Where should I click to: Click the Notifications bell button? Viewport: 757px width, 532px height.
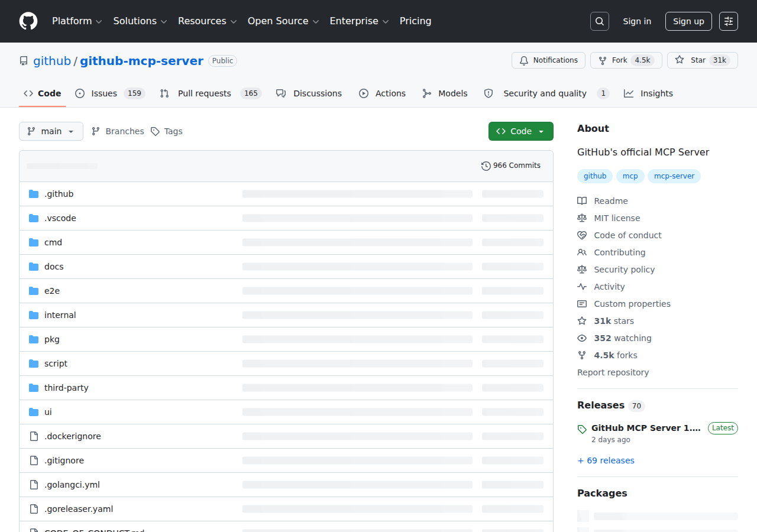click(548, 60)
